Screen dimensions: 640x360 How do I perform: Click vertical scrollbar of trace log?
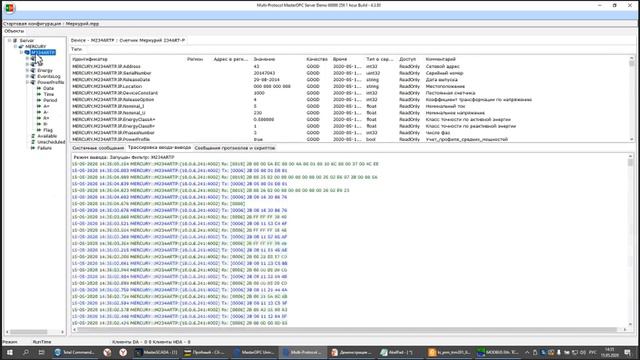point(631,241)
